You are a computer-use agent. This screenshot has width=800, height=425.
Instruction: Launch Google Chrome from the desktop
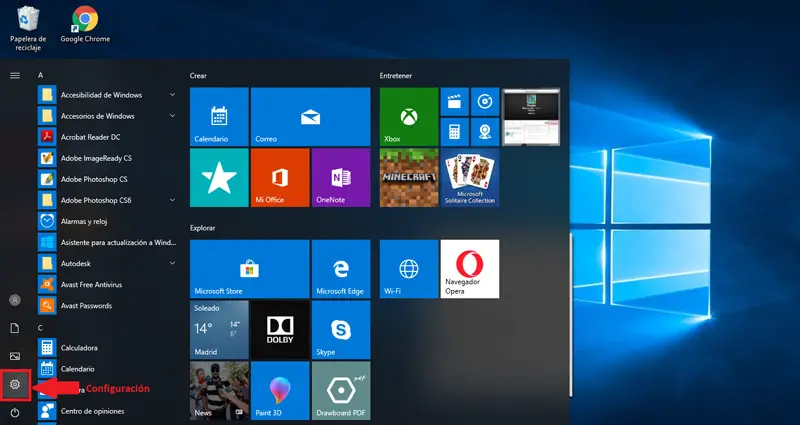point(85,24)
